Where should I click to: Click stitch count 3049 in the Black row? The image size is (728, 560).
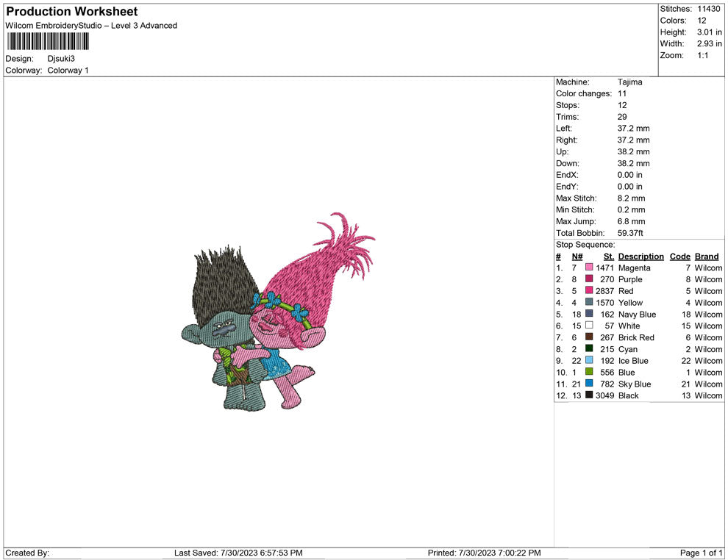(x=604, y=395)
